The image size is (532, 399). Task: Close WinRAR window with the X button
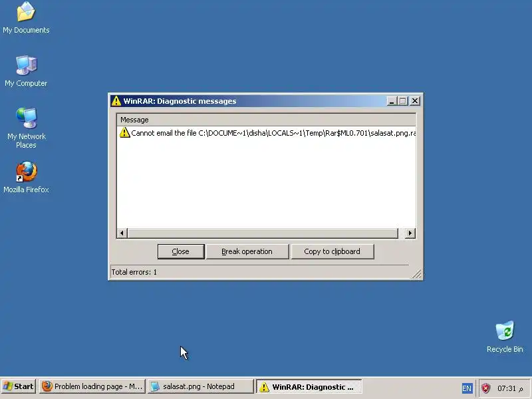(415, 101)
